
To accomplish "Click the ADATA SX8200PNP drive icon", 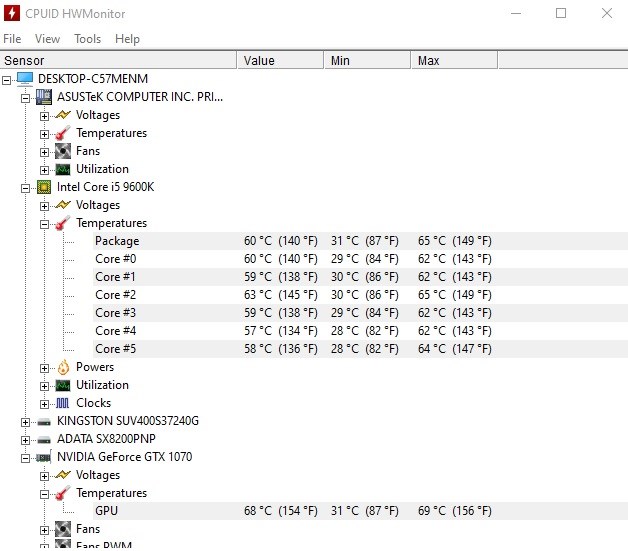I will [44, 440].
